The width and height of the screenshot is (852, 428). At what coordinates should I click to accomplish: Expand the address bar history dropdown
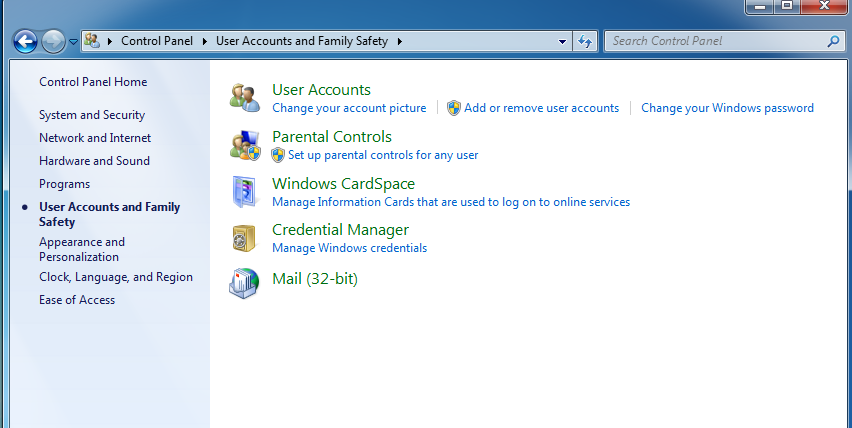click(x=562, y=41)
